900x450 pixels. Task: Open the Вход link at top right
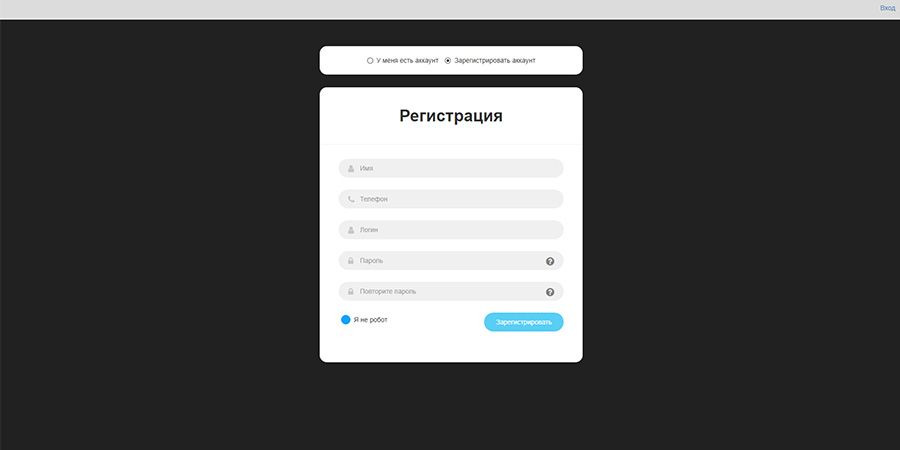coord(887,8)
